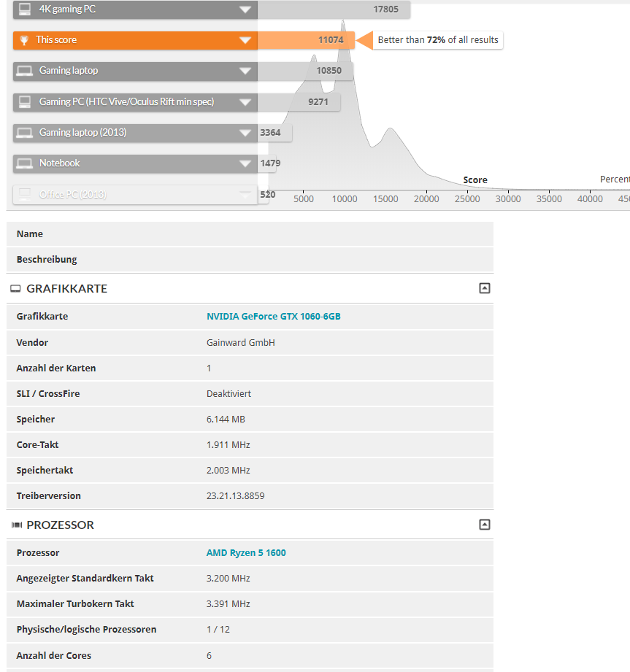
Task: Click the 3364 score value
Action: pyautogui.click(x=270, y=133)
